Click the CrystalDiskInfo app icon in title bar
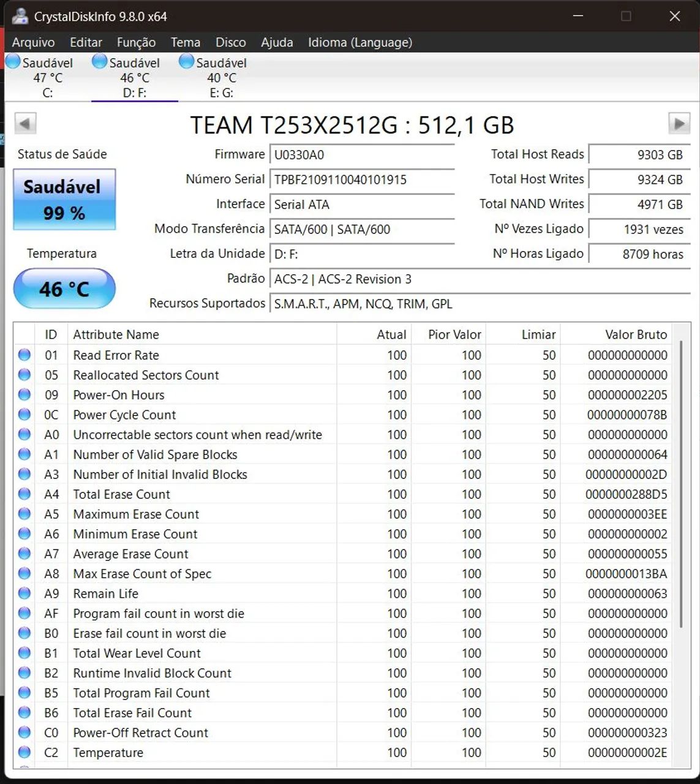This screenshot has width=700, height=784. 19,16
